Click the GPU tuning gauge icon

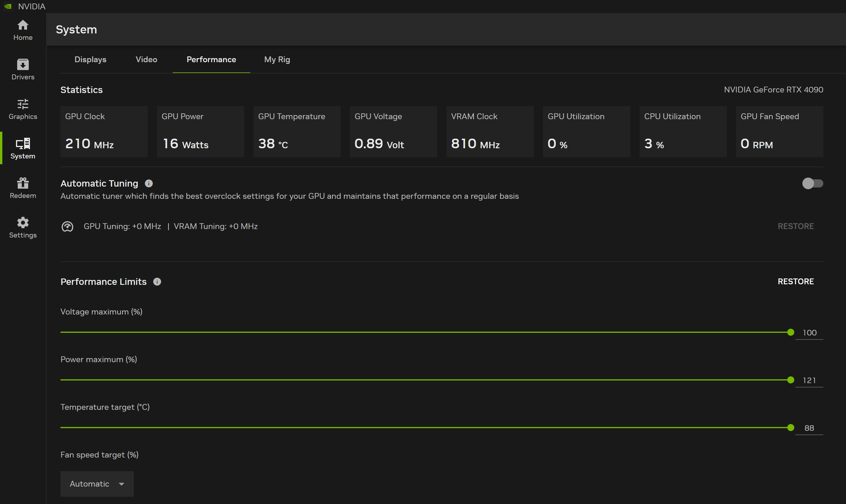[67, 226]
